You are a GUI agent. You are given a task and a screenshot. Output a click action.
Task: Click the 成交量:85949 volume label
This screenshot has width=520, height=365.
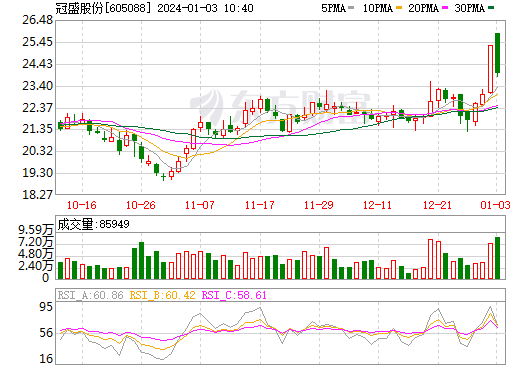coord(93,224)
